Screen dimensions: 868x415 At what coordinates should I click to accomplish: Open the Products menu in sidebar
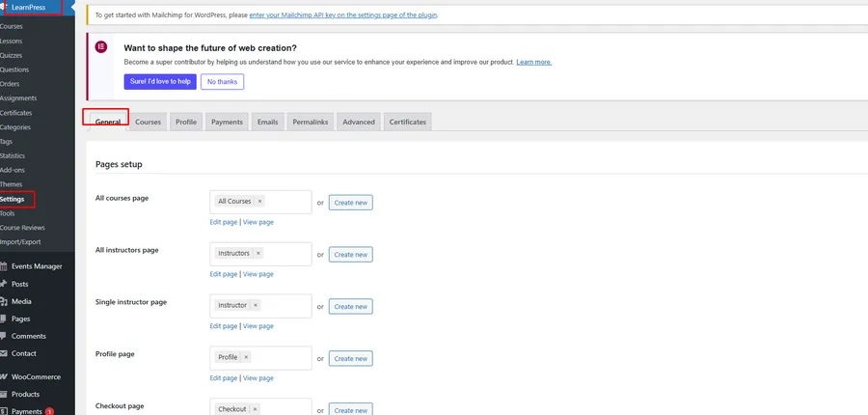tap(25, 394)
